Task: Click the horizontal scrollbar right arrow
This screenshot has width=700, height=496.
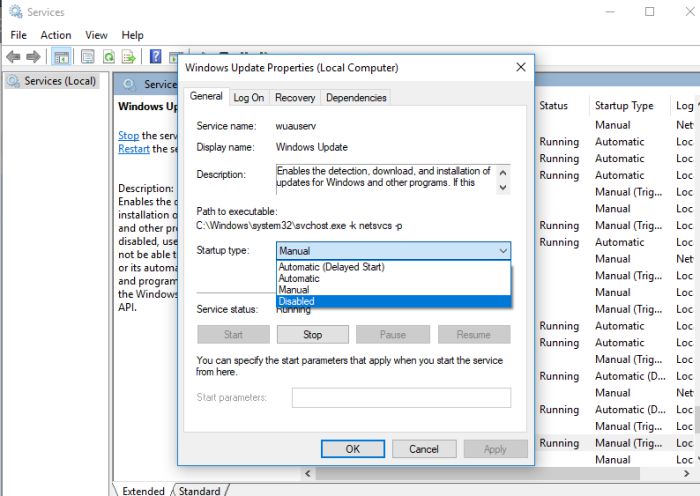Action: pyautogui.click(x=687, y=474)
